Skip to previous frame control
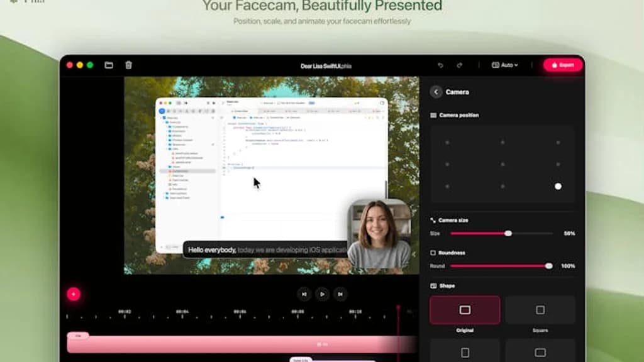This screenshot has width=644, height=362. 304,293
